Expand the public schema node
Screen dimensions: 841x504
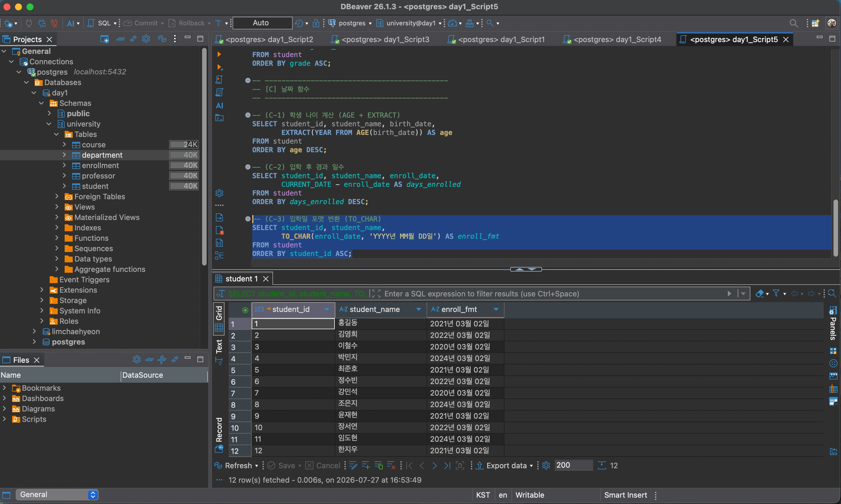pyautogui.click(x=49, y=113)
